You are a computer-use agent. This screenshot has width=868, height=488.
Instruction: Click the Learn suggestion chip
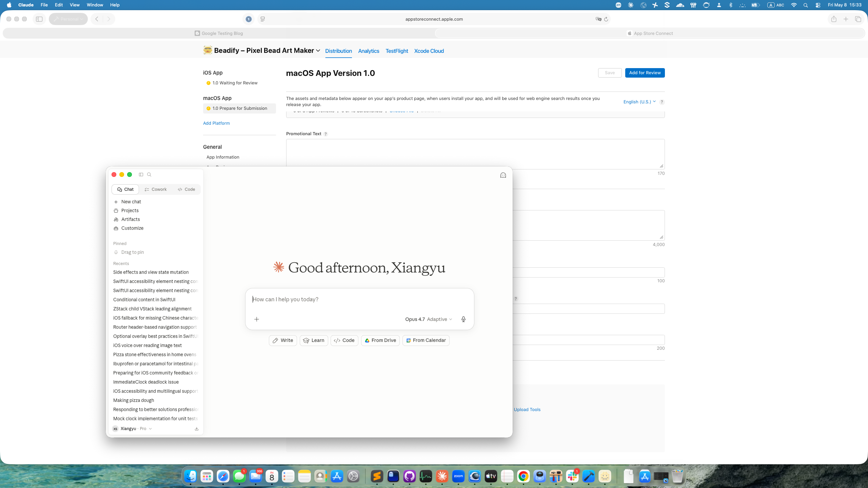point(314,341)
